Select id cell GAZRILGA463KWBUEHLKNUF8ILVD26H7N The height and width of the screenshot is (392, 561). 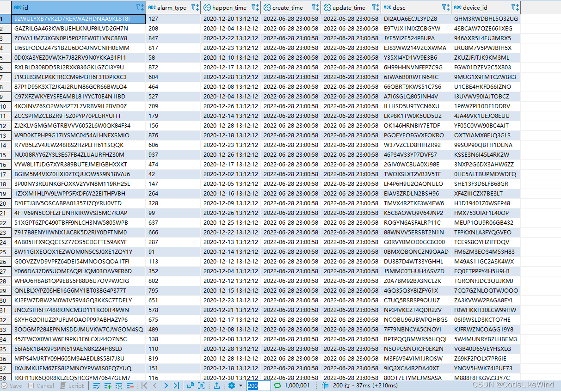tap(78, 29)
